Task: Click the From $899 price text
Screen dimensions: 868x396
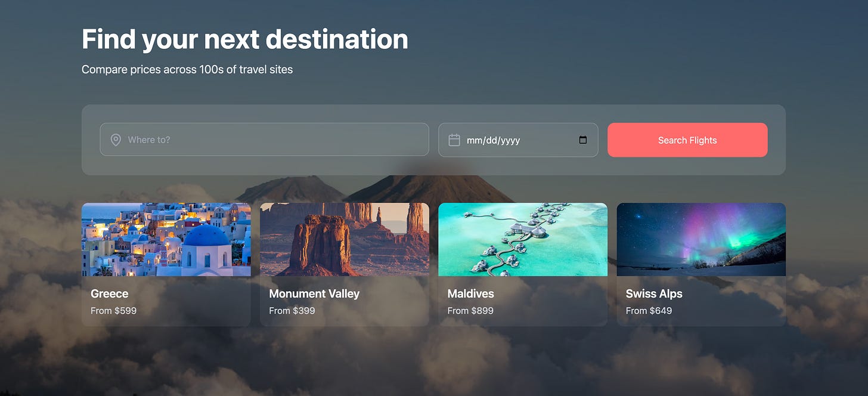Action: 470,311
